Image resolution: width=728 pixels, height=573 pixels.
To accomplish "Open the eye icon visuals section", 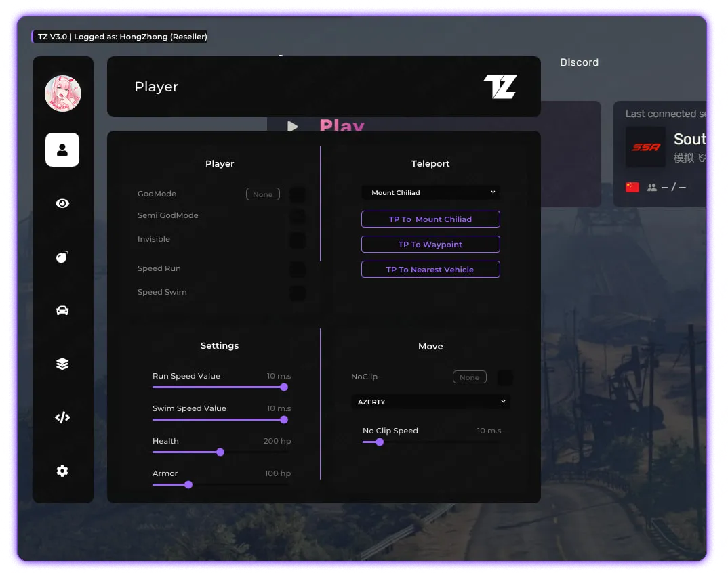I will point(62,203).
